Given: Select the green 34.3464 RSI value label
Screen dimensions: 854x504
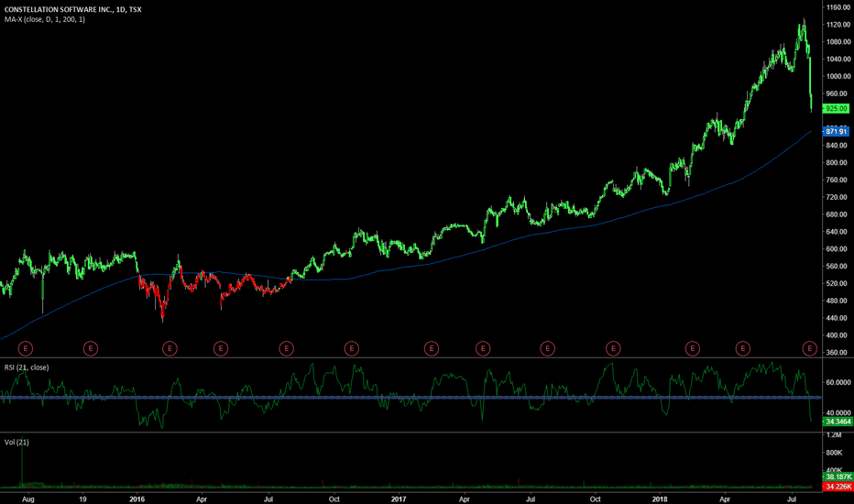Looking at the screenshot, I should click(838, 422).
